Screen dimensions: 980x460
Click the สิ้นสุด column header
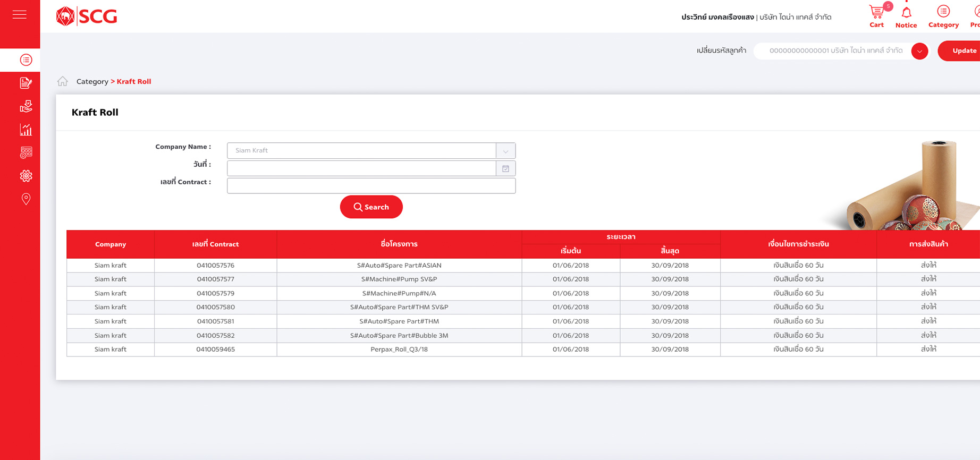(670, 251)
